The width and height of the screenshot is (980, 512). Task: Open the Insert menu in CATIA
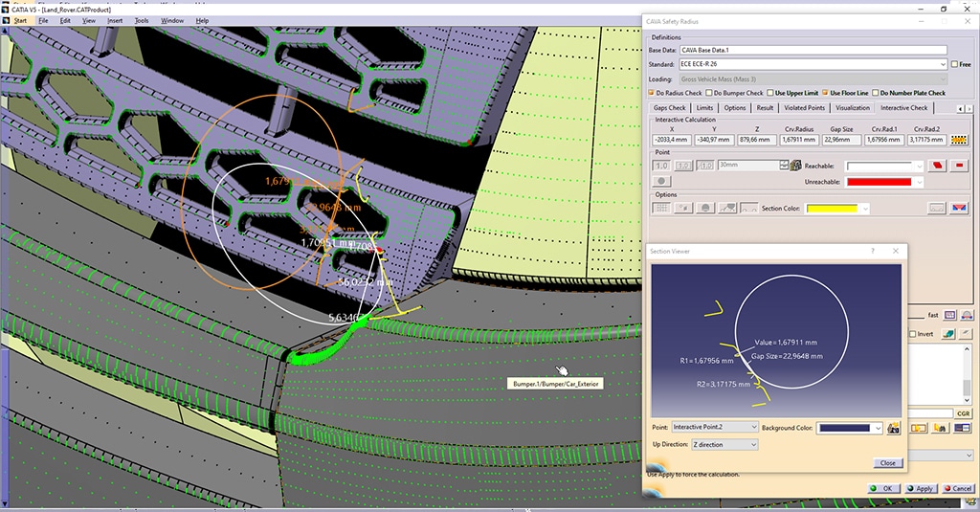(x=115, y=21)
